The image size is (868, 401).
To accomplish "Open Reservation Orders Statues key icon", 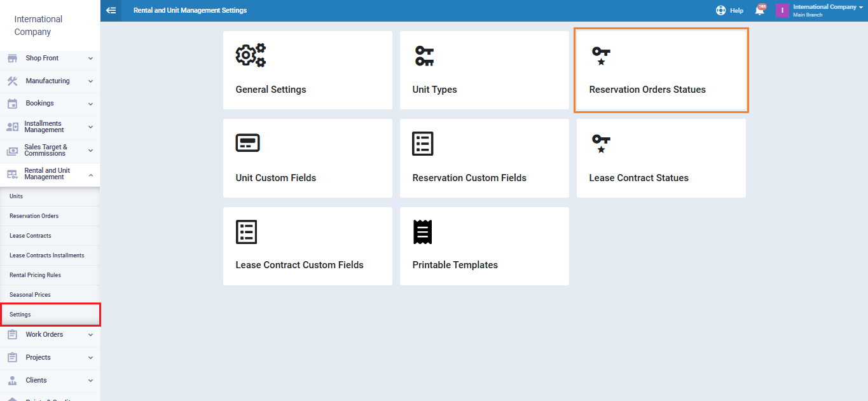I will pos(600,56).
